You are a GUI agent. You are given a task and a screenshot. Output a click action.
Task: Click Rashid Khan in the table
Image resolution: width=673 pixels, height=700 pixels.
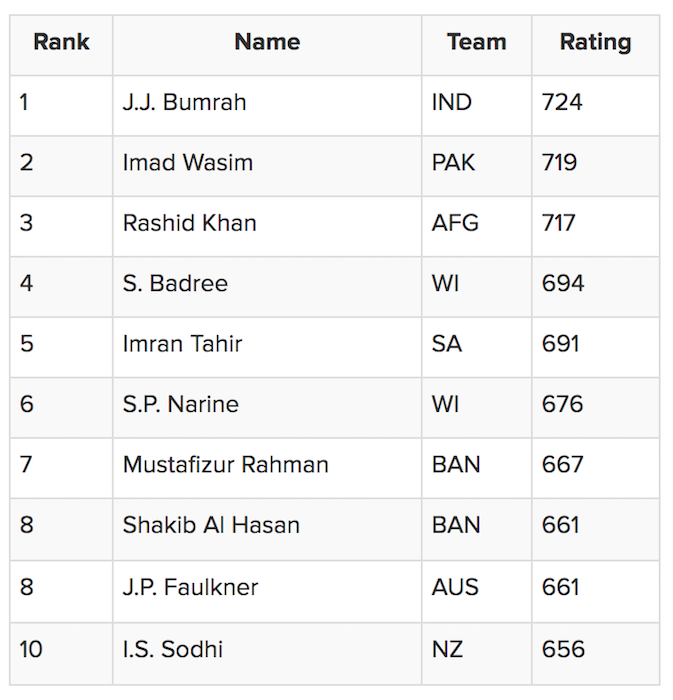[x=190, y=223]
